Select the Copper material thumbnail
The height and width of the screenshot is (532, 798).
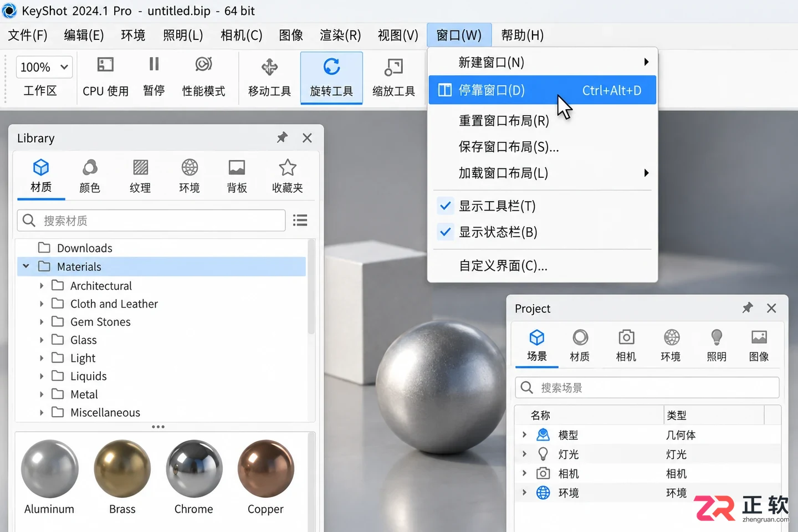pyautogui.click(x=266, y=469)
